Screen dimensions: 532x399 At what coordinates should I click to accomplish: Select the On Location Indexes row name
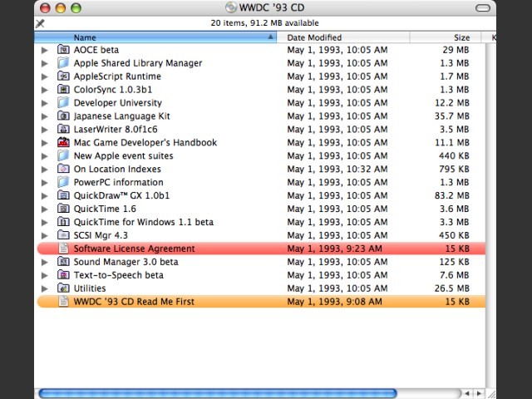point(117,169)
